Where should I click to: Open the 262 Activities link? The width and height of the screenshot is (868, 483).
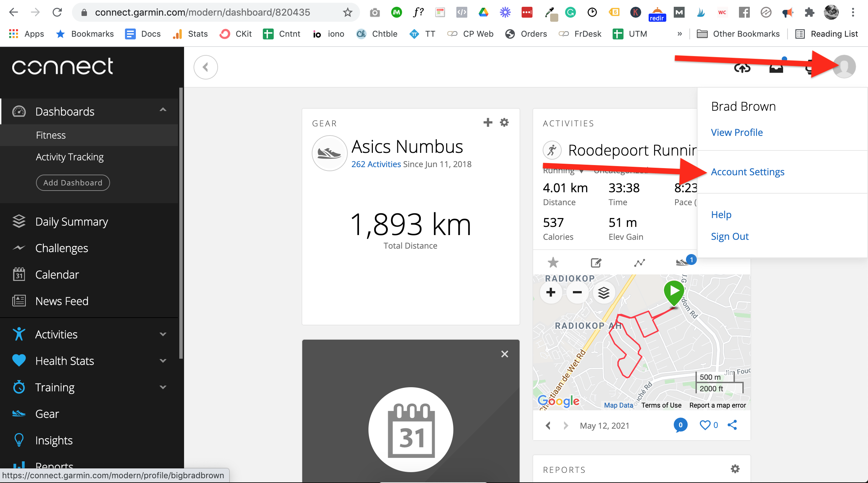click(x=376, y=164)
